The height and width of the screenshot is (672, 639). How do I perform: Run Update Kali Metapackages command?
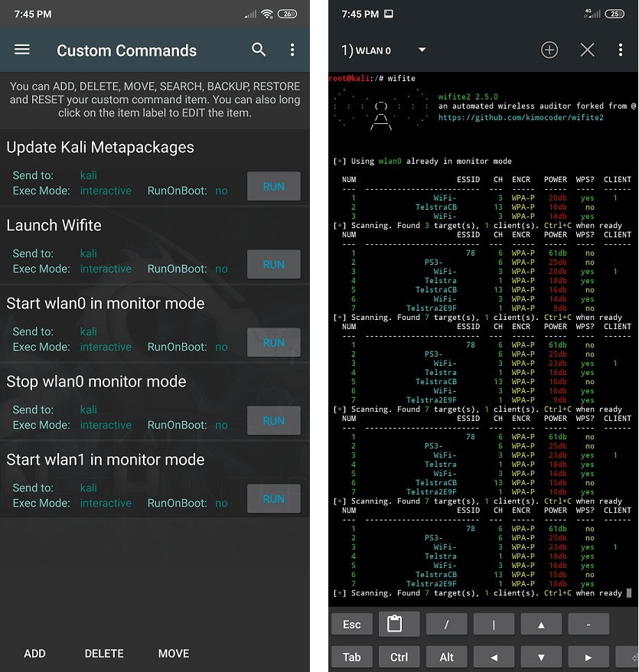tap(273, 187)
